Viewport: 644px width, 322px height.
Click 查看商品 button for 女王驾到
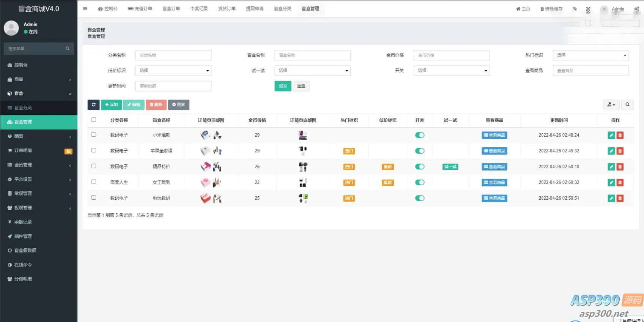pyautogui.click(x=494, y=183)
